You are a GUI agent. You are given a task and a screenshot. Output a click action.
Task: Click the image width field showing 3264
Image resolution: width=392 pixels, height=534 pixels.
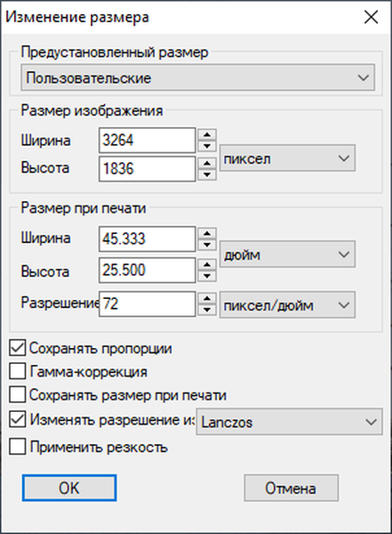point(147,141)
